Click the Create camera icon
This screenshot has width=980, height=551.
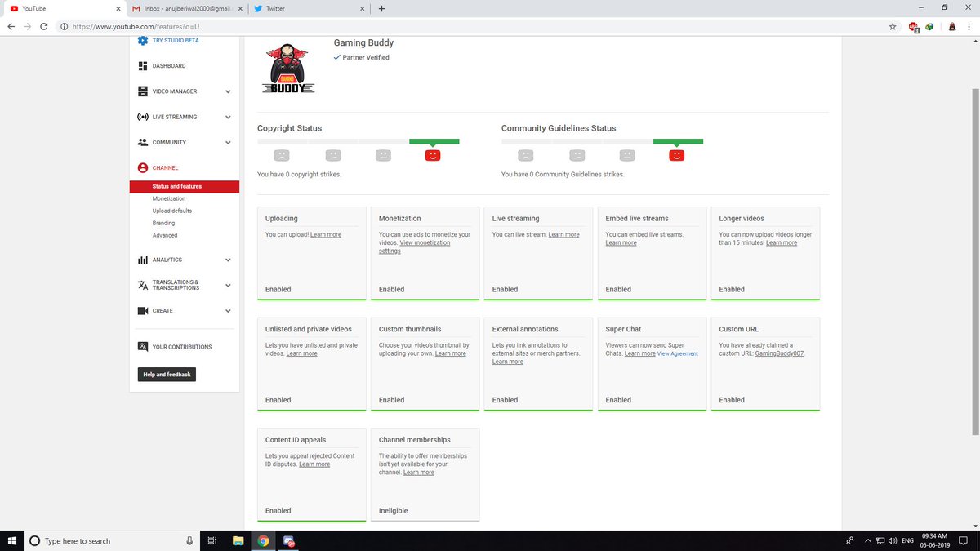(x=143, y=311)
